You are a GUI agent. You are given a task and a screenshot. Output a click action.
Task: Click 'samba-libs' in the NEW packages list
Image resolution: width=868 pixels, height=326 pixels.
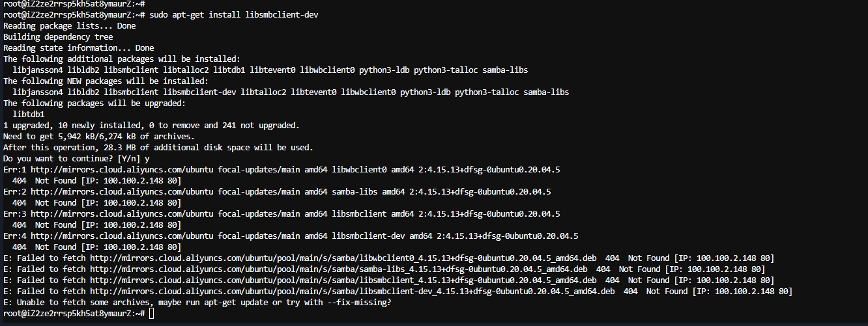(546, 92)
